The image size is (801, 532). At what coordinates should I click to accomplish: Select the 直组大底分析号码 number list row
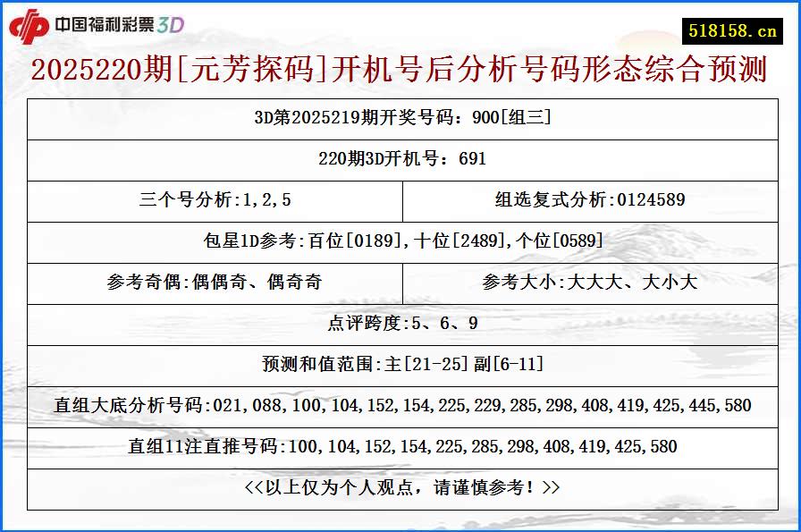click(400, 407)
